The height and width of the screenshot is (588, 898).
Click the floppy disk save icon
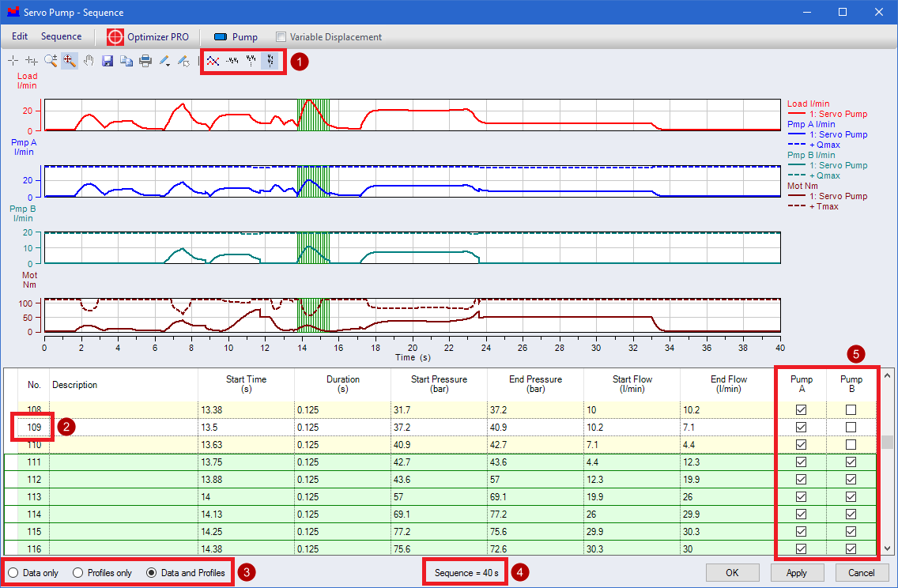[107, 61]
